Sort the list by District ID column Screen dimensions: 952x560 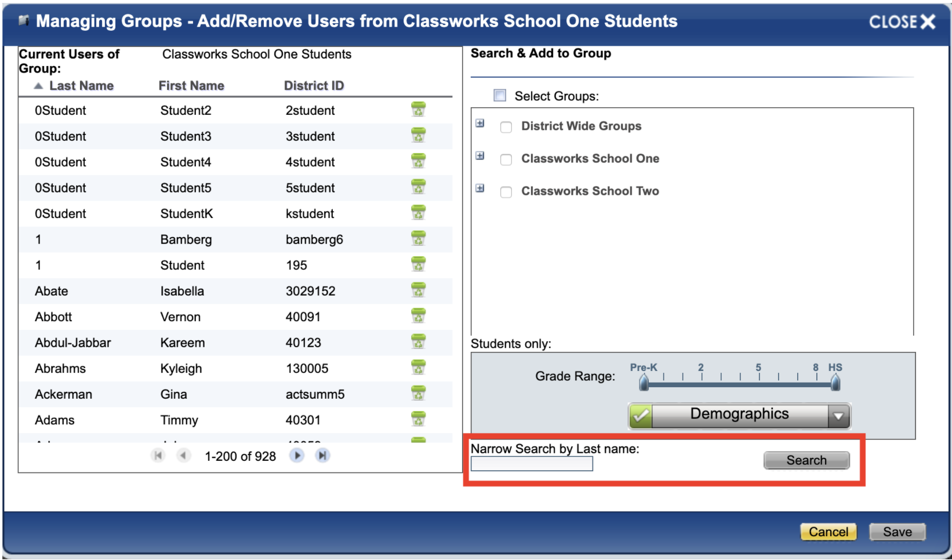(x=314, y=86)
